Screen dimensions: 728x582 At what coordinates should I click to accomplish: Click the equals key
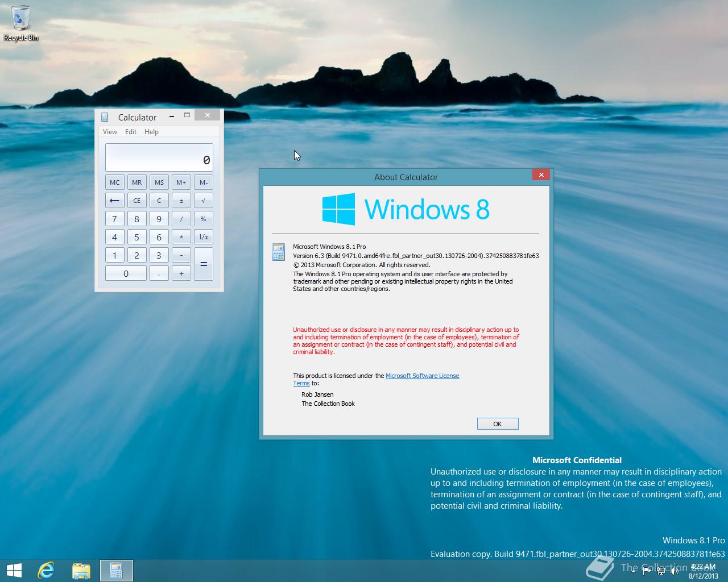(204, 264)
